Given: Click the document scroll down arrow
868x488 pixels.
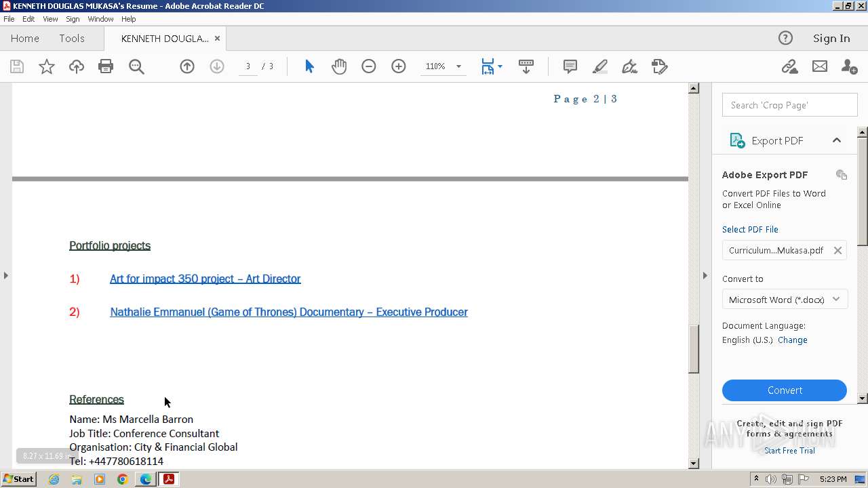Looking at the screenshot, I should point(694,464).
